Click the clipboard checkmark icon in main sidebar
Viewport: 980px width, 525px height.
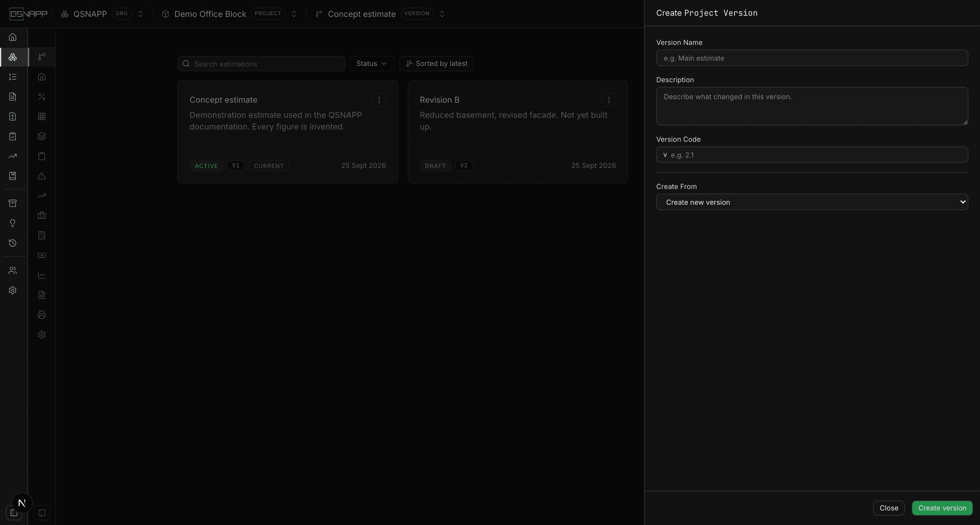(13, 136)
